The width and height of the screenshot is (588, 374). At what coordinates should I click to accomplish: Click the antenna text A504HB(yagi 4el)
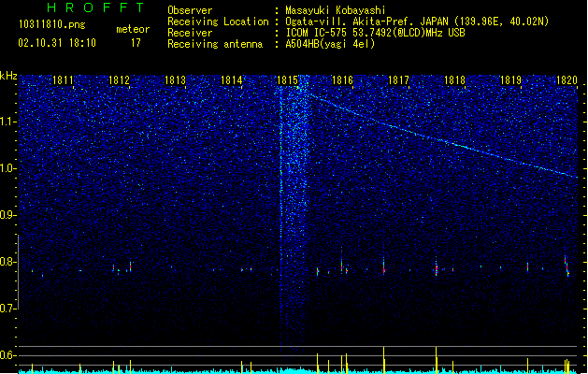(330, 44)
